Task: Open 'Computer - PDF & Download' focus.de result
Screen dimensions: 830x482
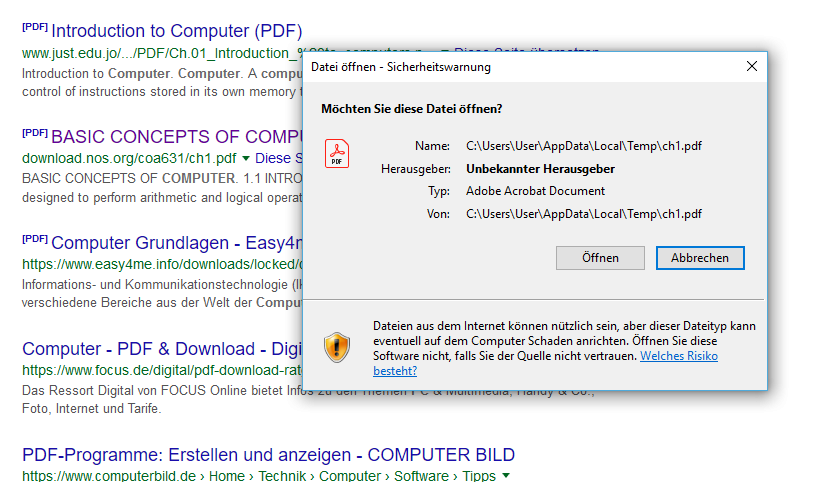Action: coord(162,349)
